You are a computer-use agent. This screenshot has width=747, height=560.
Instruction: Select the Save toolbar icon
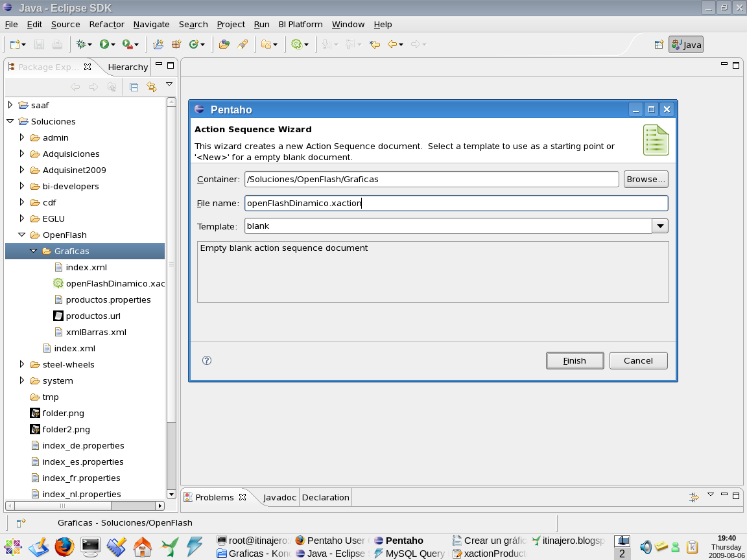click(39, 44)
